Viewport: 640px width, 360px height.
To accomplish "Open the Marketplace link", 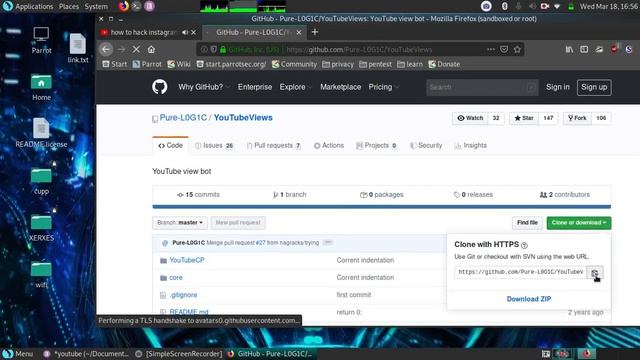I will click(x=340, y=87).
